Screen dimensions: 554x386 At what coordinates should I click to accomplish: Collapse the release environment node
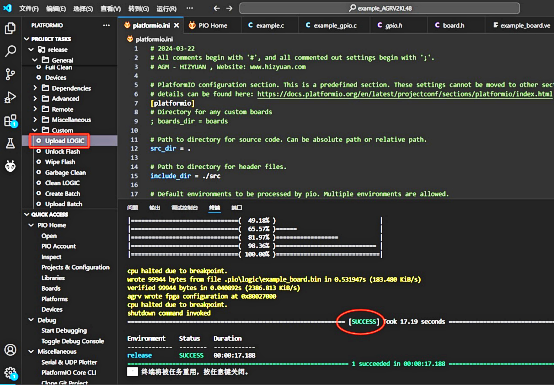[31, 49]
